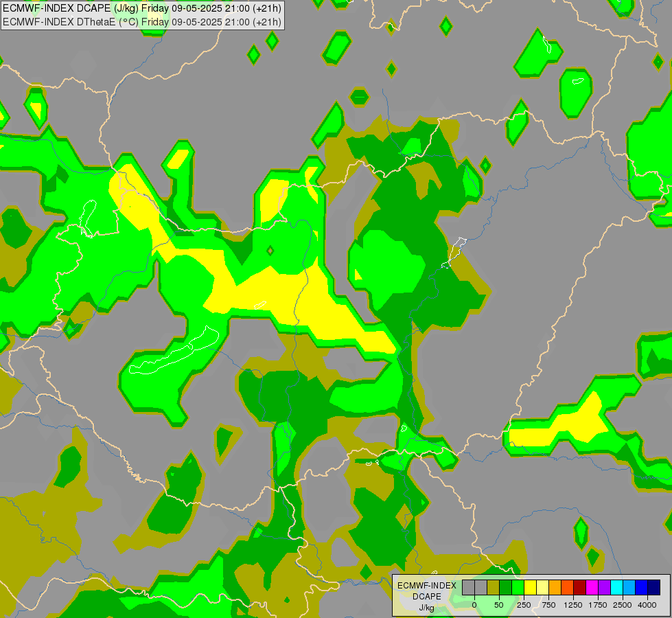Select the pale yellow legend swatch
The height and width of the screenshot is (618, 672).
[542, 587]
